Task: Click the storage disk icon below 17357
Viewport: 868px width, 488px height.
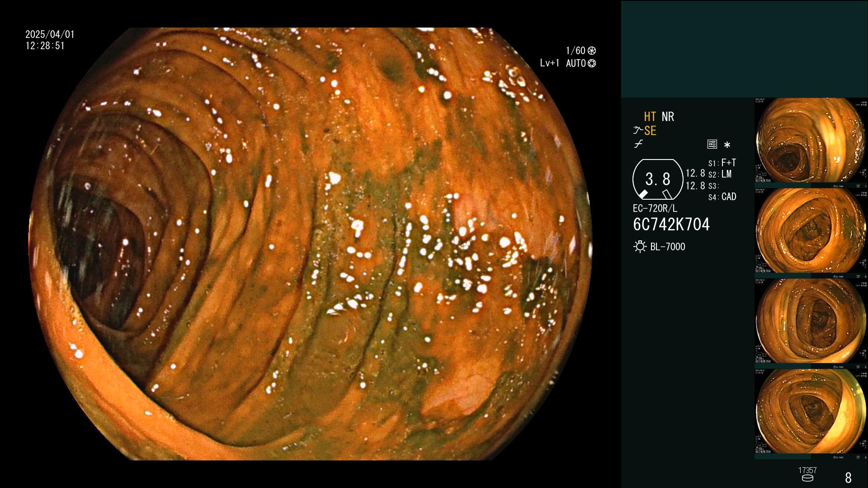Action: click(807, 478)
